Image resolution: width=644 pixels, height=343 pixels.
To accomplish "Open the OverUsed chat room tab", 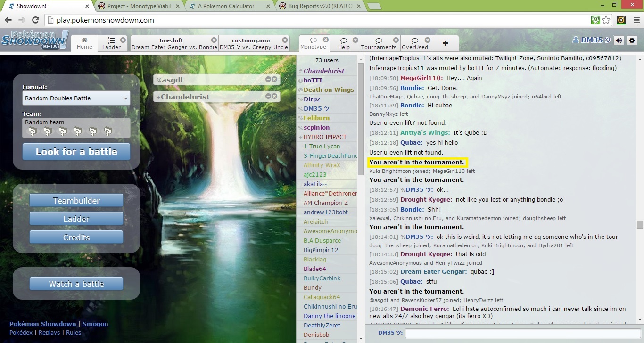I will 415,43.
